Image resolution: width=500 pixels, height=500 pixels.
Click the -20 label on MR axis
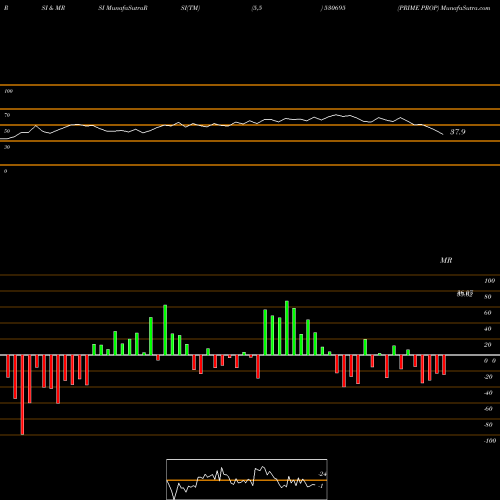coord(488,377)
